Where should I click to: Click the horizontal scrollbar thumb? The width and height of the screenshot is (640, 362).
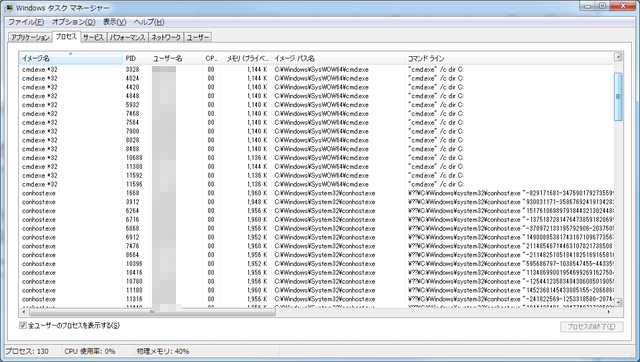tap(152, 312)
